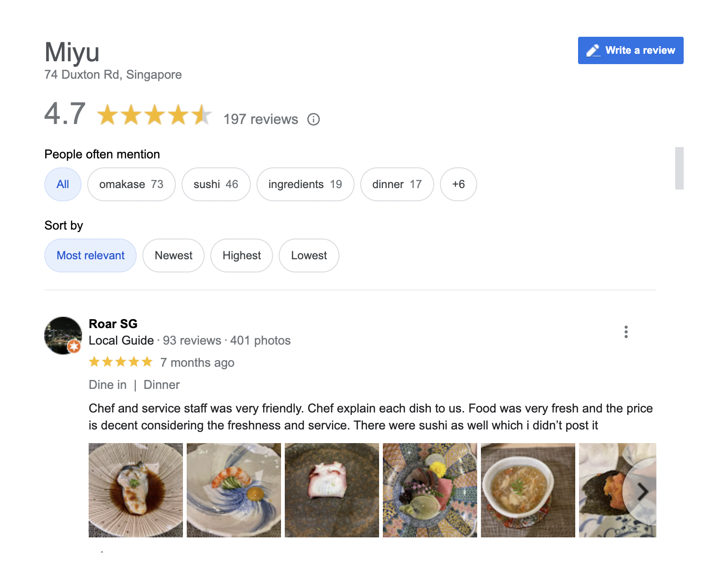This screenshot has width=728, height=585.
Task: Filter reviews by omakase
Action: click(132, 184)
